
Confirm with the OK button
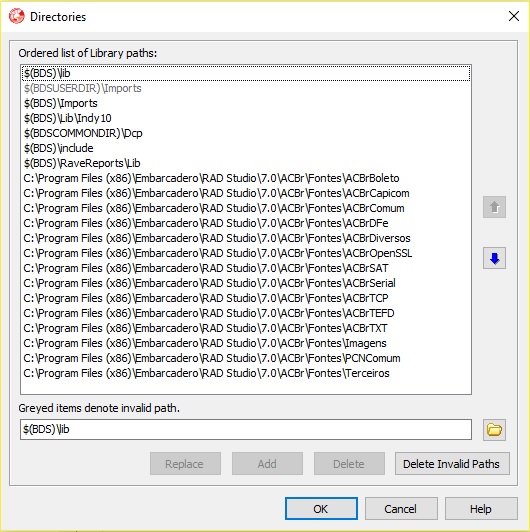pos(321,509)
